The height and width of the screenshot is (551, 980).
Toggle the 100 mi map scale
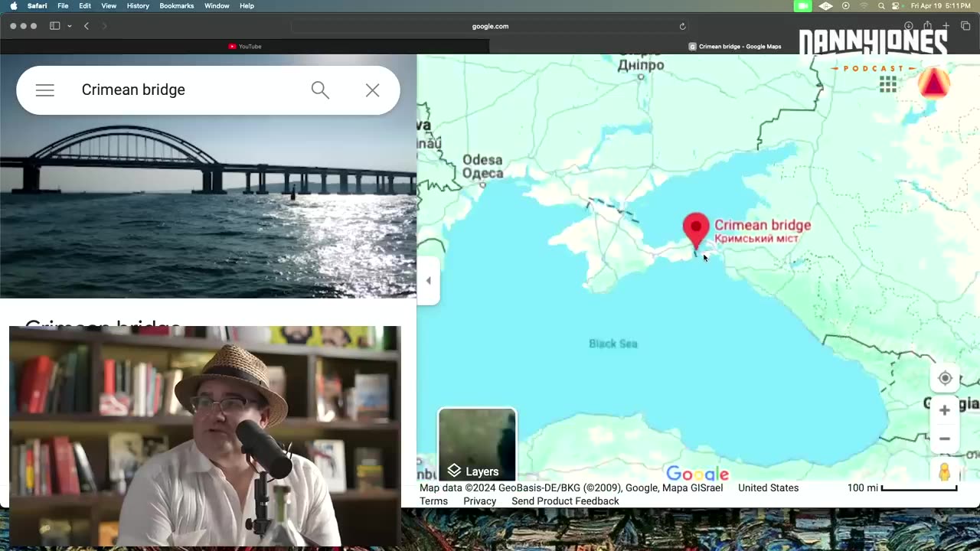pyautogui.click(x=902, y=487)
